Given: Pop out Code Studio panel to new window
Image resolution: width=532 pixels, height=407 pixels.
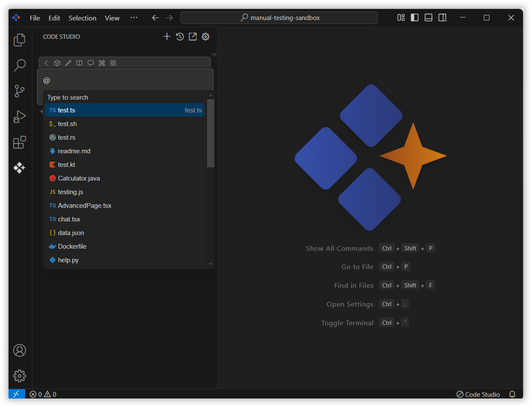Looking at the screenshot, I should [x=193, y=37].
